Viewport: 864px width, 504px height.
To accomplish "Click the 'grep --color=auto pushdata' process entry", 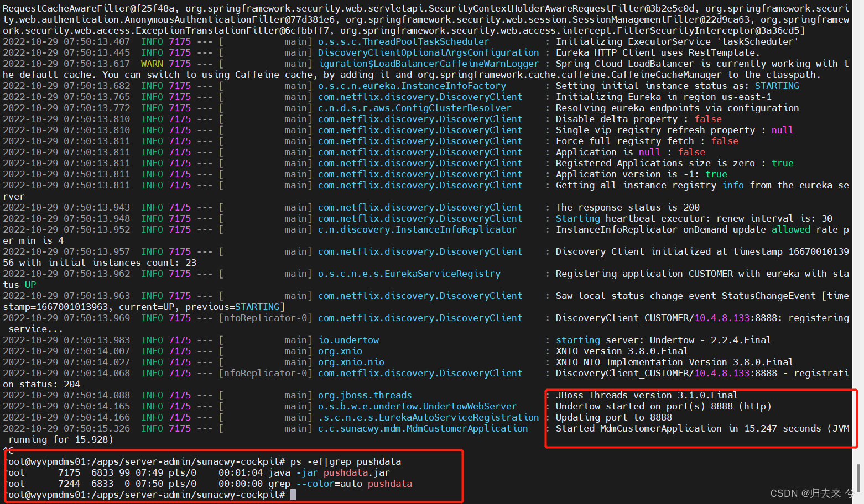I will click(340, 484).
